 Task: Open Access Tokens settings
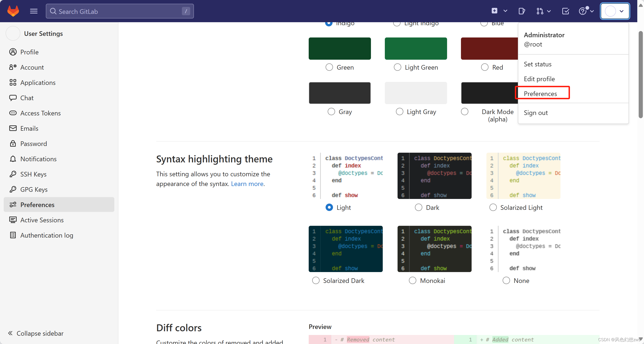pos(40,113)
